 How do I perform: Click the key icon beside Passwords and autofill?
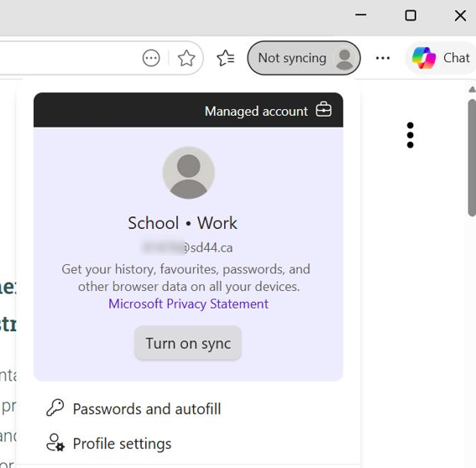point(55,408)
